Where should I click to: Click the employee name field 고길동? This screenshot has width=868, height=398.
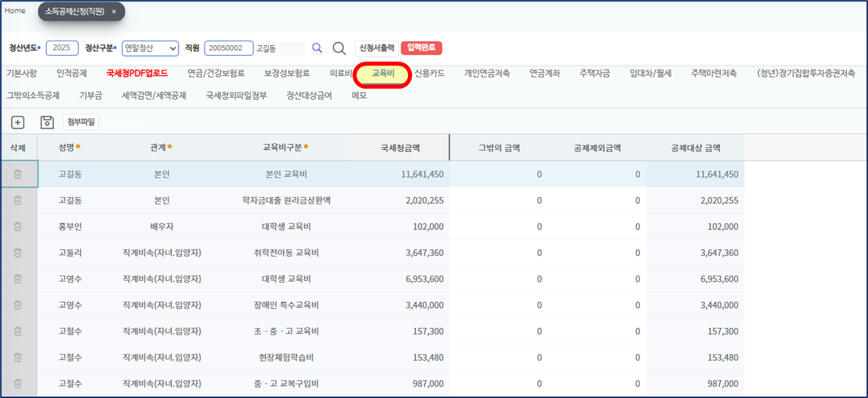coord(279,49)
